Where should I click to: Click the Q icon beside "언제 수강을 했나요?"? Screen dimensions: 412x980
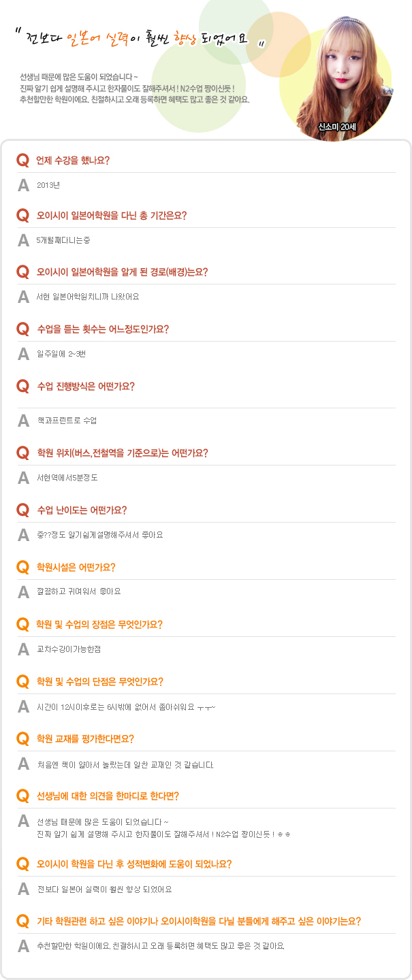(x=22, y=161)
